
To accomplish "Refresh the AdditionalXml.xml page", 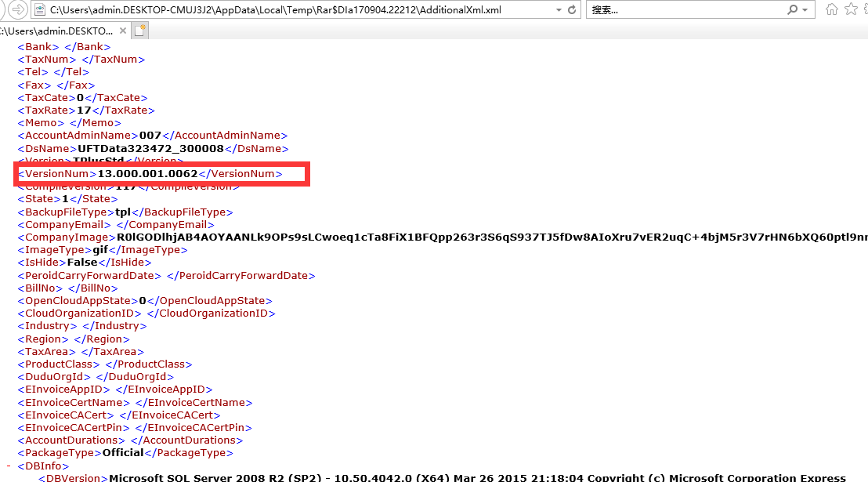I will coord(572,9).
